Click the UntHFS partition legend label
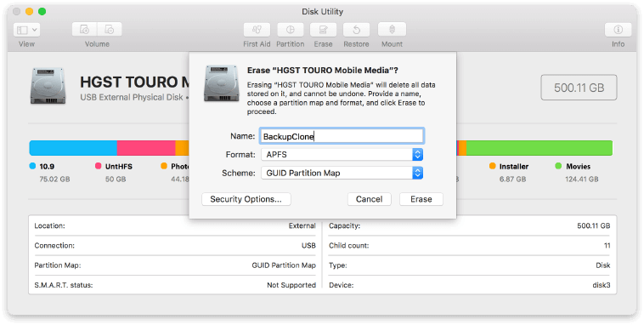The image size is (644, 325). pyautogui.click(x=119, y=167)
